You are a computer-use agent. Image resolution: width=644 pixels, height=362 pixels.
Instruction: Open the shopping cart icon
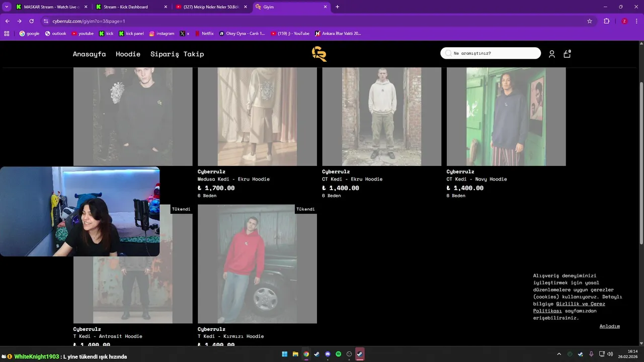click(567, 54)
